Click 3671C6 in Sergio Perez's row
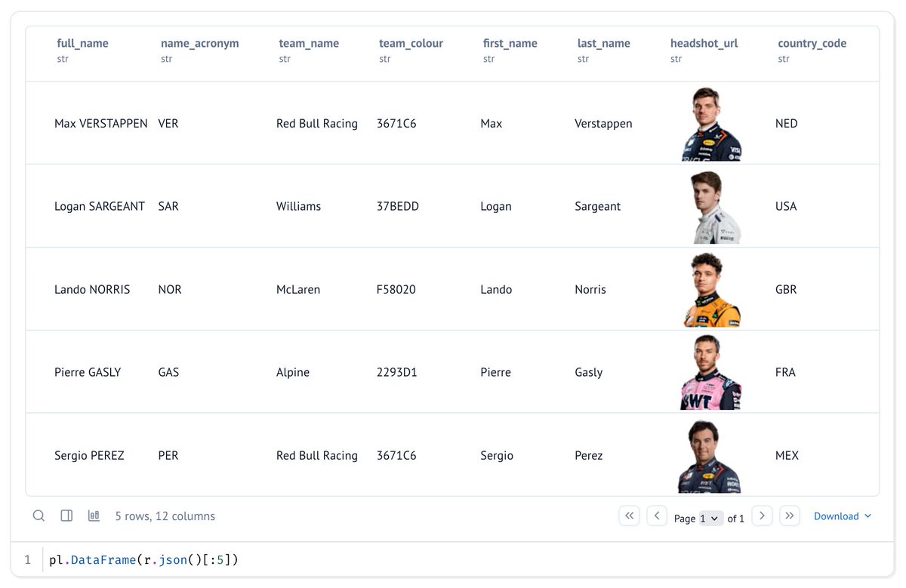 tap(396, 455)
